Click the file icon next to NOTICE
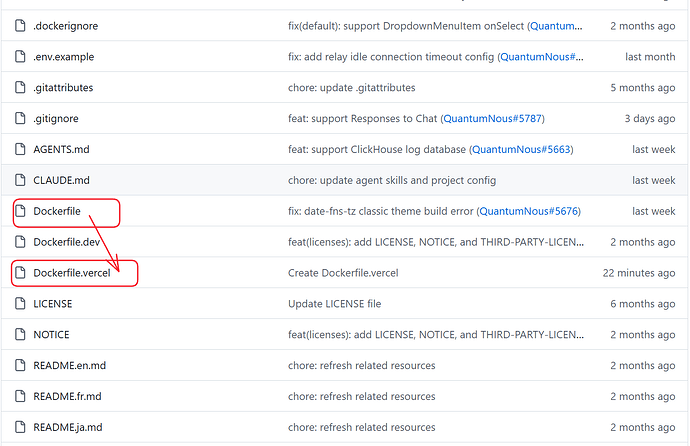This screenshot has width=690, height=446. click(x=20, y=334)
